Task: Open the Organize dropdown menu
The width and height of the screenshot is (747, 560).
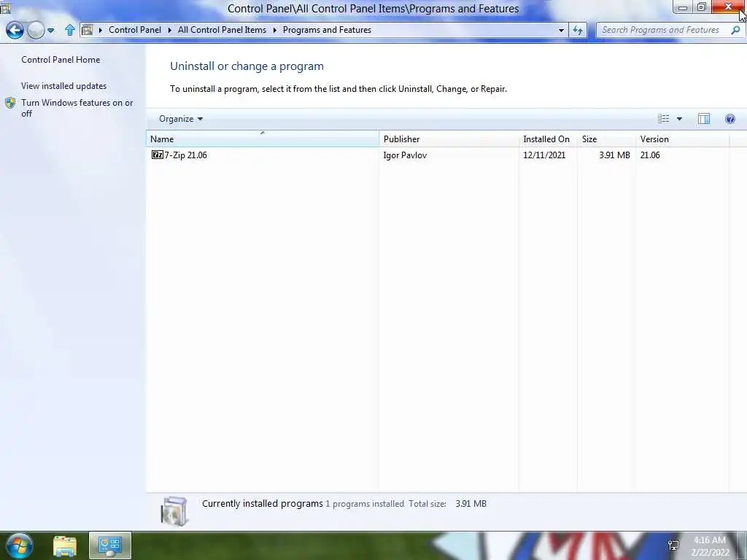Action: click(181, 119)
